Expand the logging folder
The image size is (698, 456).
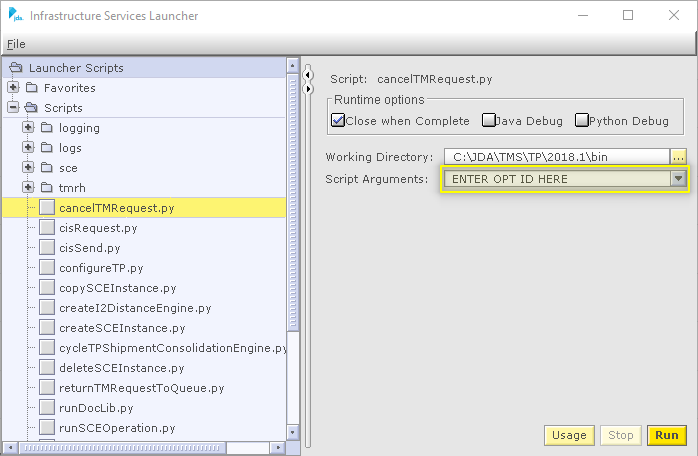click(x=28, y=127)
